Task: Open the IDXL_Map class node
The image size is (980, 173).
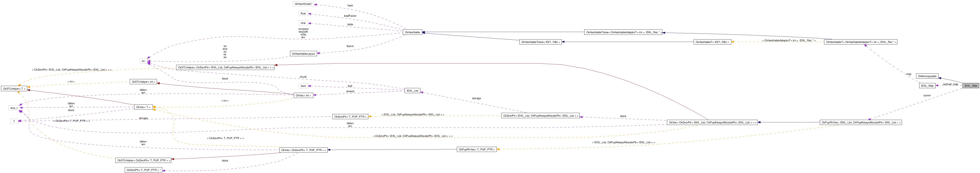Action: point(927,86)
